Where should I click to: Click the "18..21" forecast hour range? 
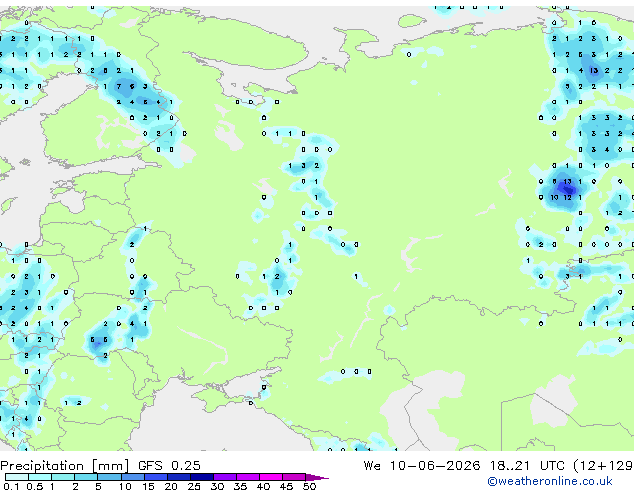click(x=509, y=465)
